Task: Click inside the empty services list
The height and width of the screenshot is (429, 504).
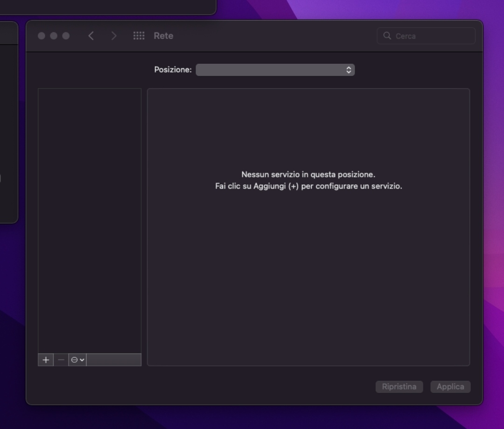Action: point(89,219)
